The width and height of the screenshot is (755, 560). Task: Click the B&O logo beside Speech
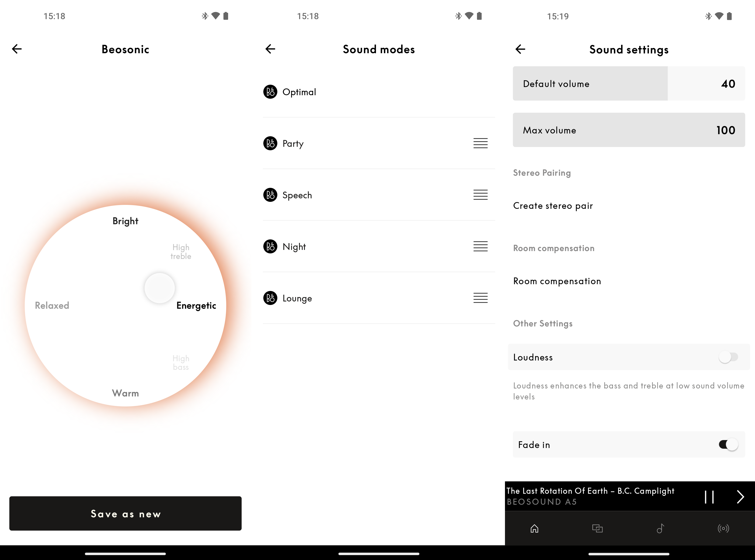point(270,195)
